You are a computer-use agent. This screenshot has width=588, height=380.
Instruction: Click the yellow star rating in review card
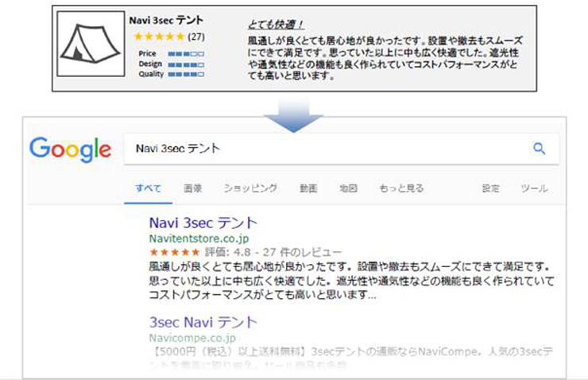point(159,37)
